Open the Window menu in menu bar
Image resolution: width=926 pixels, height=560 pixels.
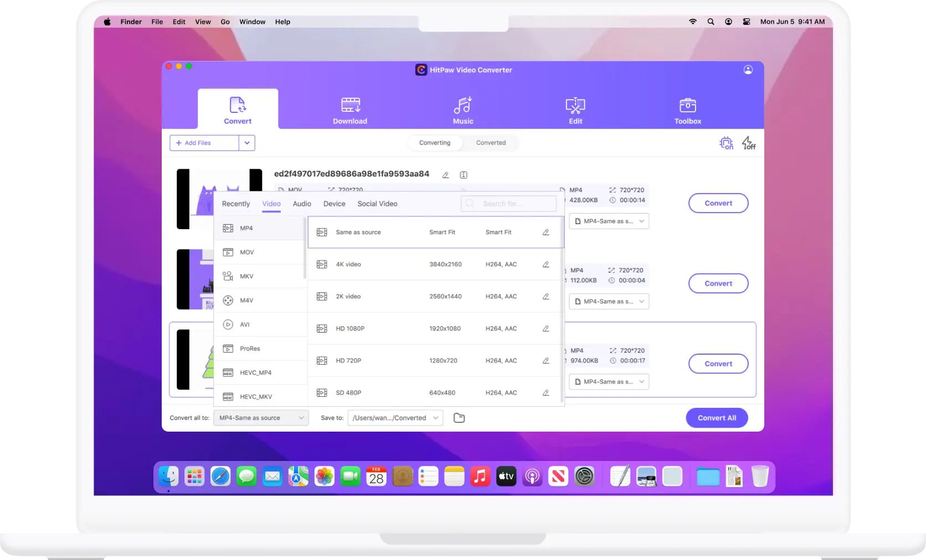coord(252,22)
